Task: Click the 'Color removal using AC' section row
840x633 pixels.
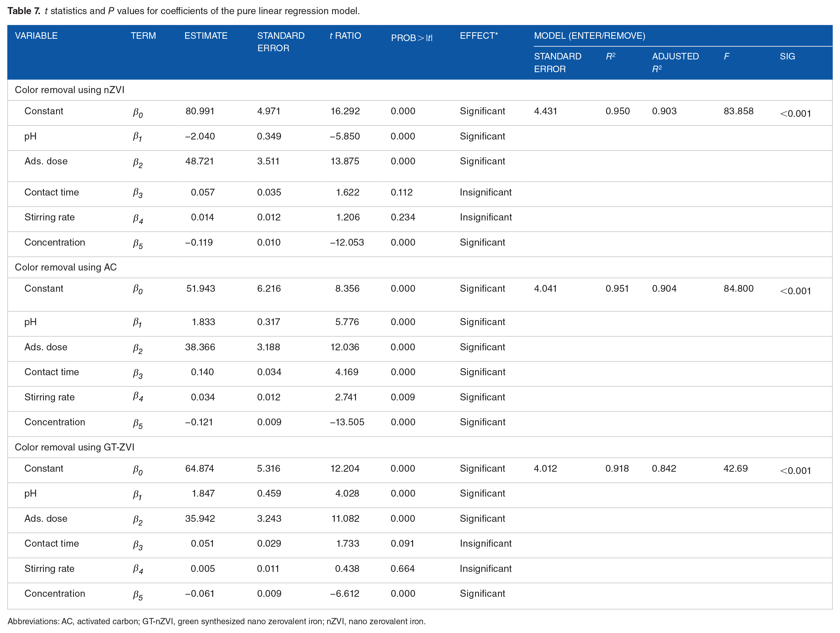Action: pos(66,267)
